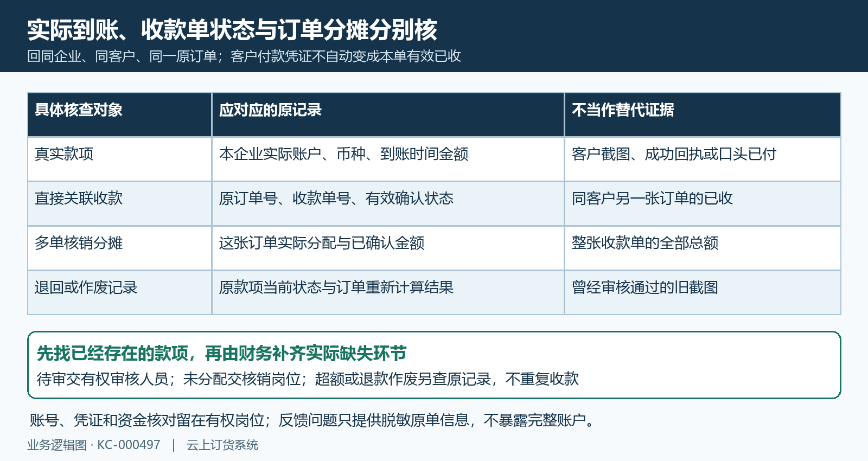Click green heading 先找已经存在的款项
The height and width of the screenshot is (461, 868).
point(221,354)
